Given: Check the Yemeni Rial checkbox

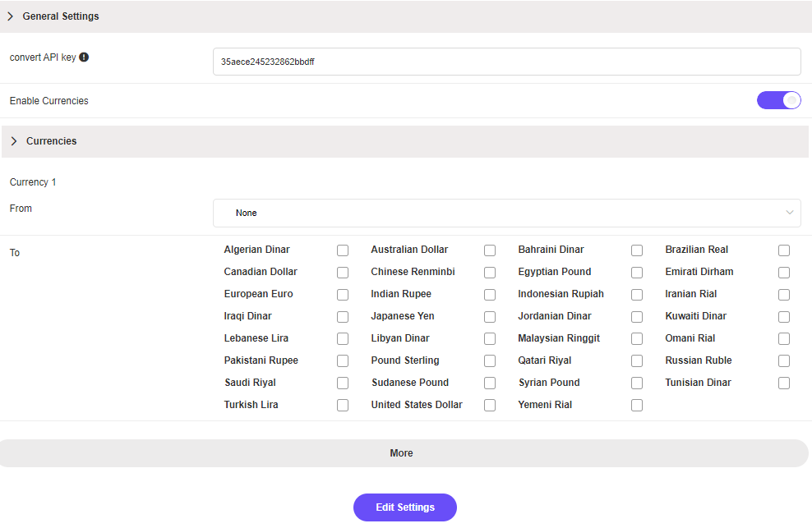Looking at the screenshot, I should [637, 406].
